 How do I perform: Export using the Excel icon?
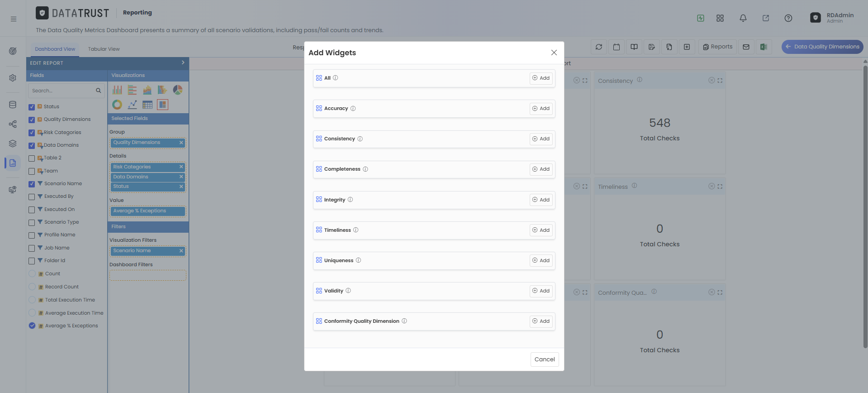click(x=764, y=47)
